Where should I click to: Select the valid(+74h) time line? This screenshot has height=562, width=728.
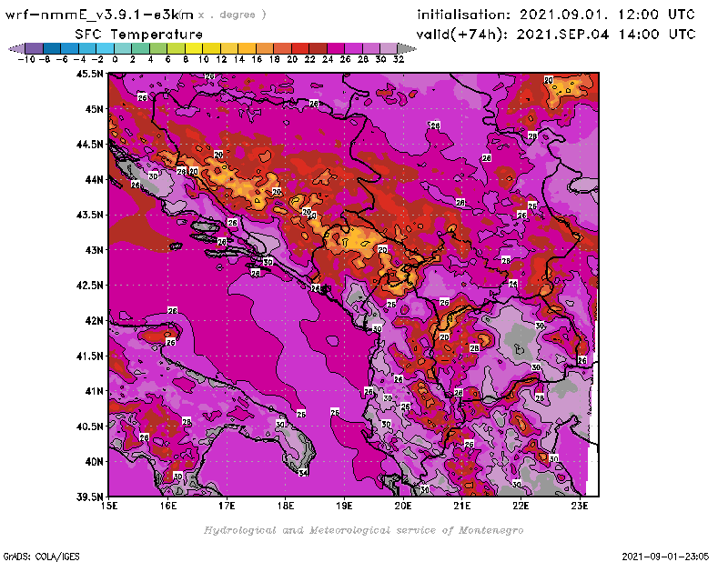[x=556, y=35]
